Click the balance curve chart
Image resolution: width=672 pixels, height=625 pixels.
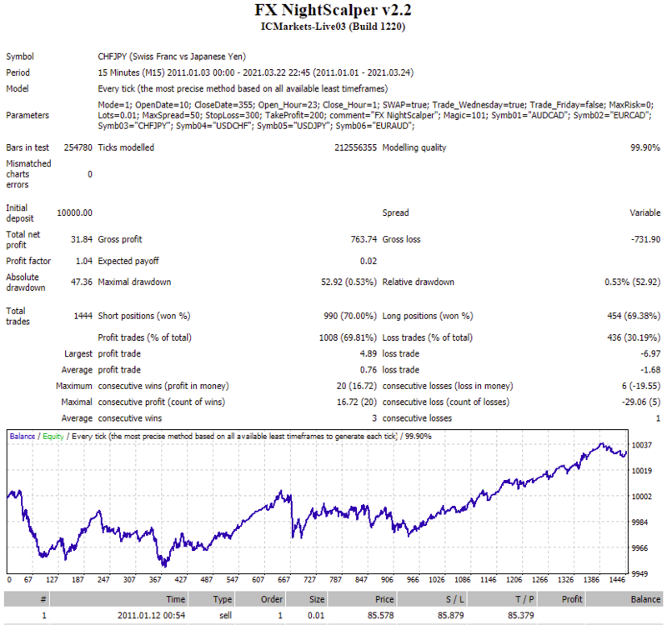point(317,501)
